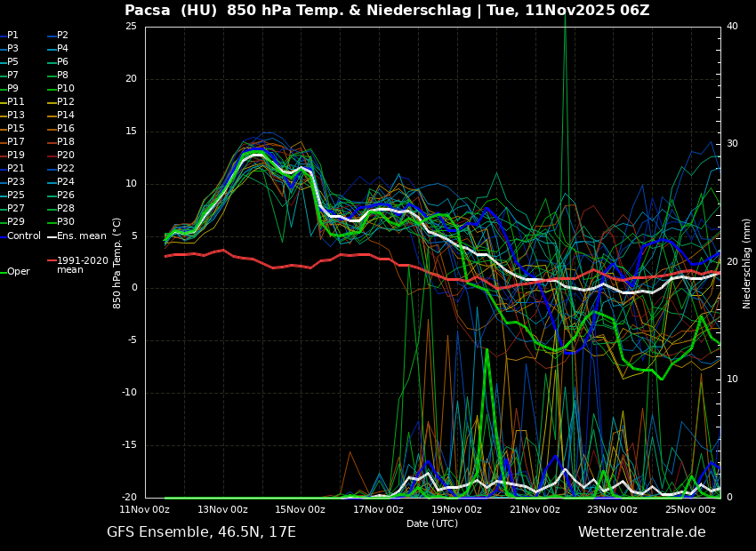Click the 17Nov 00z date tick label
The image size is (756, 551).
(378, 510)
